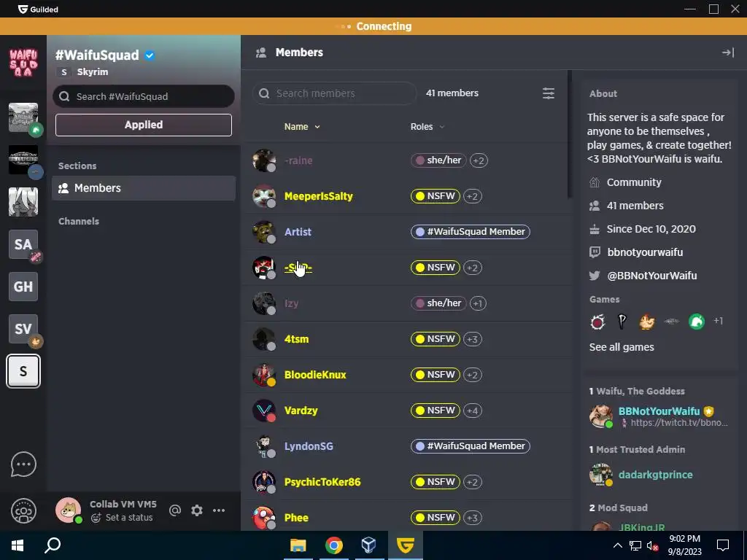Open BloodieKnux's member profile
The width and height of the screenshot is (747, 560).
pos(315,375)
